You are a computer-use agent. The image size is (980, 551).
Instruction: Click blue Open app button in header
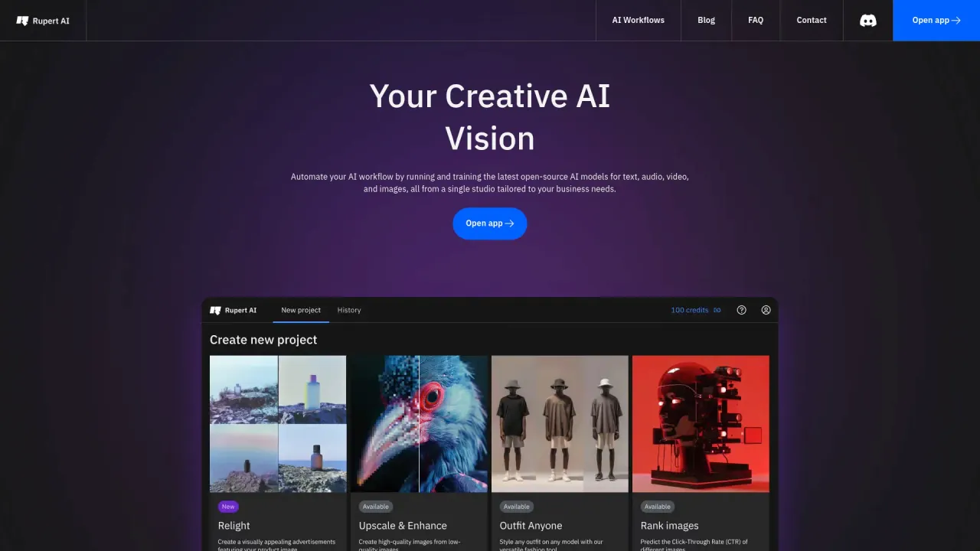click(x=936, y=20)
